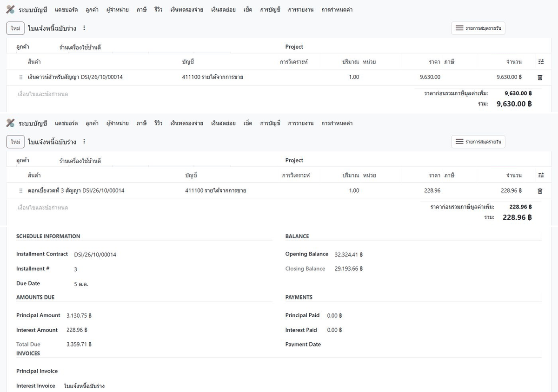Open the three-dot menu in the lower invoice header
Viewport: 558px width, 392px height.
84,142
